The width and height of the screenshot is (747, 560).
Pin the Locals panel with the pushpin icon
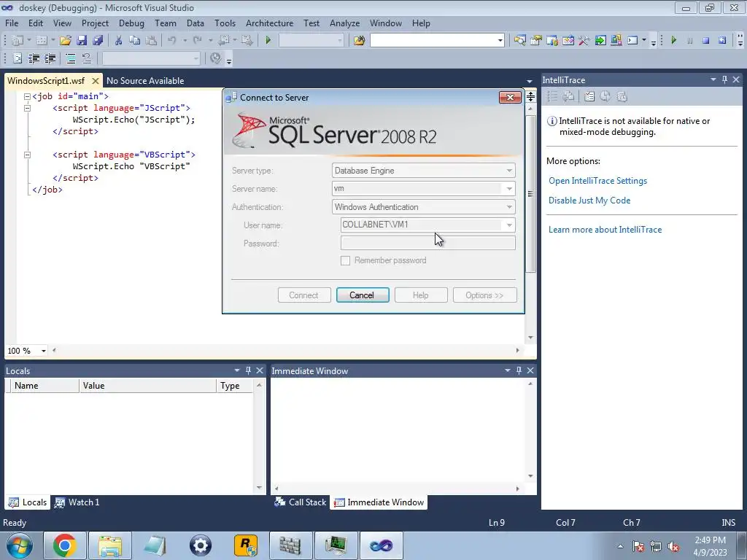248,370
